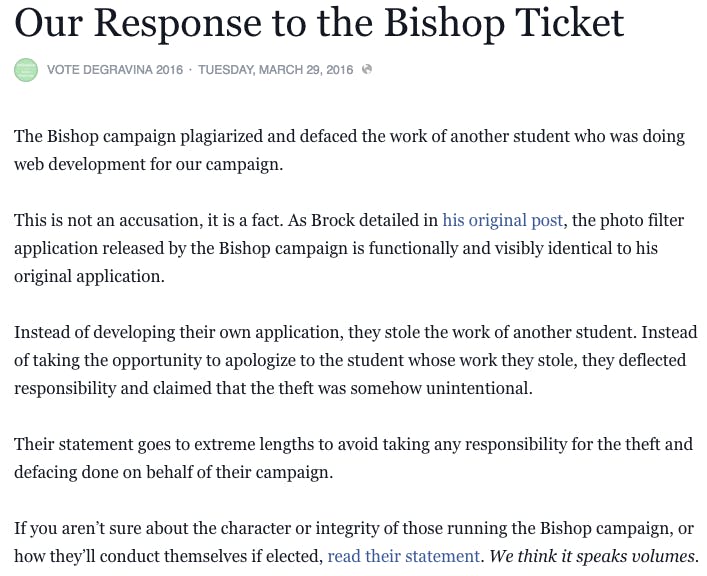
Task: Click the sentence "This is not an accusation"
Action: click(106, 221)
